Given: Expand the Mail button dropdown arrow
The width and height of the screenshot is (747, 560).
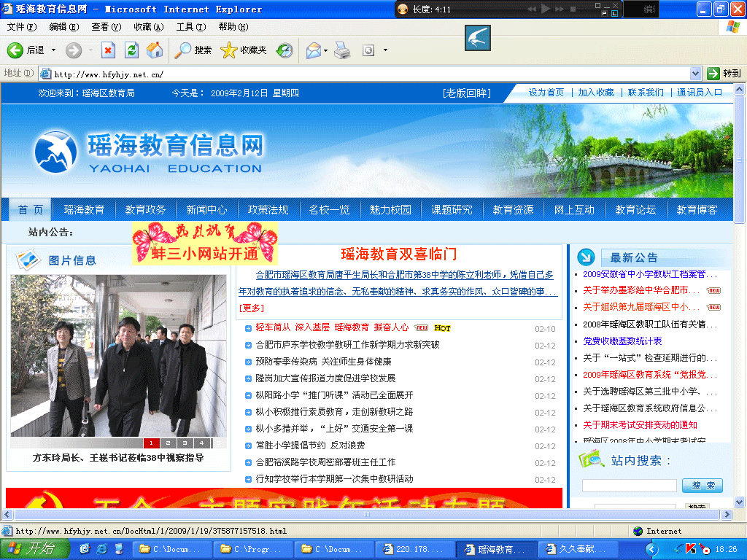Looking at the screenshot, I should point(326,50).
